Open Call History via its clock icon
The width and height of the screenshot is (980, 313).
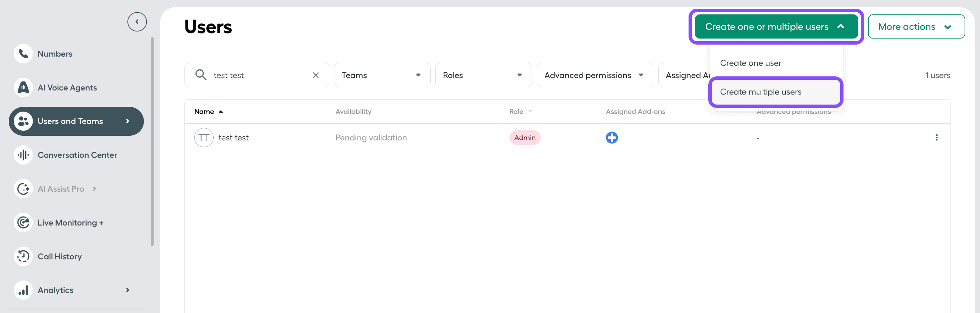pos(23,256)
